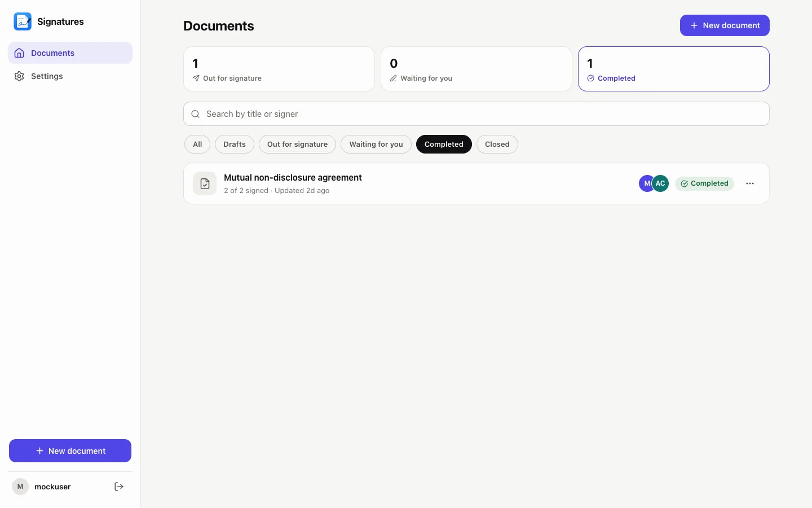Click the M signer avatar on the NDA row
Screen dimensions: 812x508
(x=646, y=183)
